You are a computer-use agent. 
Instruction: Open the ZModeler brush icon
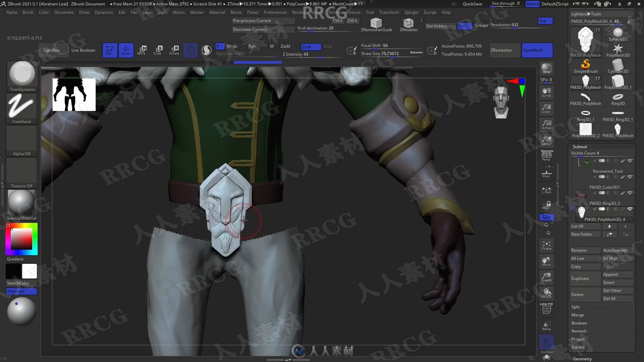[409, 25]
